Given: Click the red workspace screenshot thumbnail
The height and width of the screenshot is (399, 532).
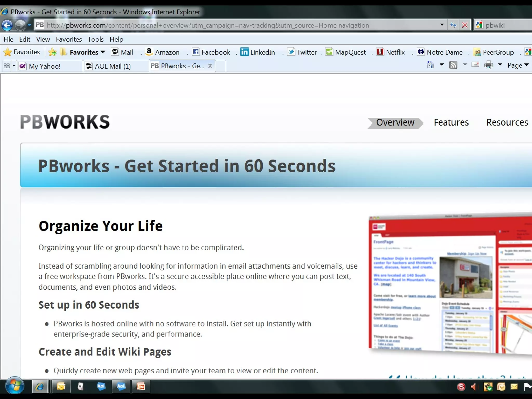Looking at the screenshot, I should 450,283.
